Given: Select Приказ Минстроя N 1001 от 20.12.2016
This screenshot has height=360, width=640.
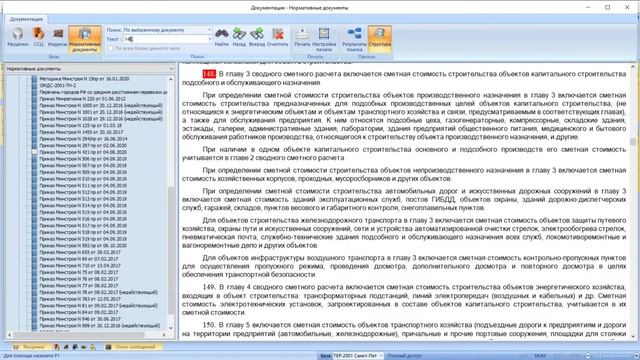Looking at the screenshot, I should tap(101, 112).
